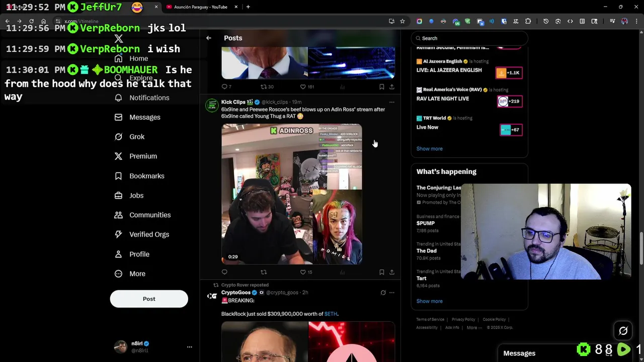Viewport: 644px width, 362px height.
Task: Open Chrome three-dot menu
Action: point(637,21)
